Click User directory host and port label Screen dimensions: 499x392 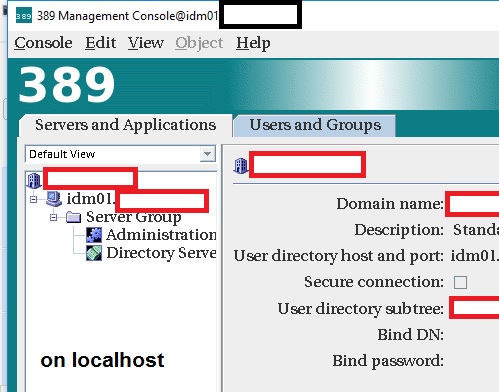(339, 256)
